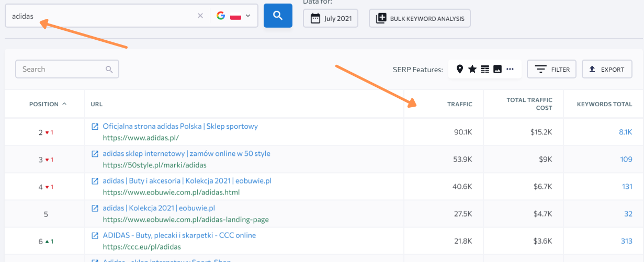Screen dimensions: 644x262
Task: Click the $3.6K traffic cost value
Action: point(542,241)
